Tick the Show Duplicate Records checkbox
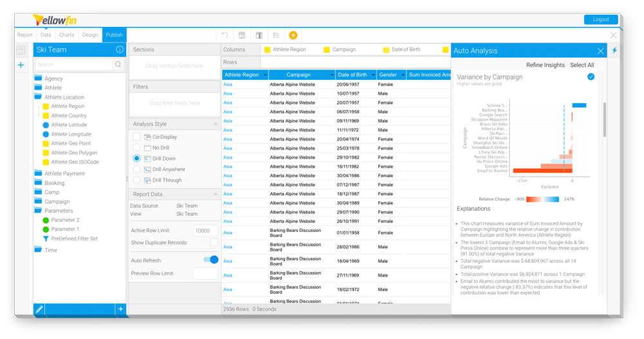644x339 pixels. (x=214, y=242)
